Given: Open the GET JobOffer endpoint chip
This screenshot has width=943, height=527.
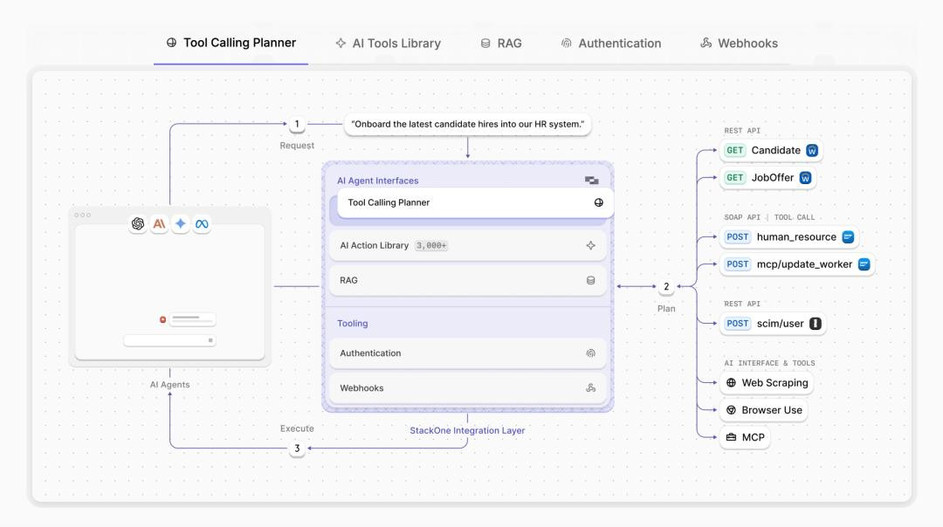Looking at the screenshot, I should (x=767, y=177).
